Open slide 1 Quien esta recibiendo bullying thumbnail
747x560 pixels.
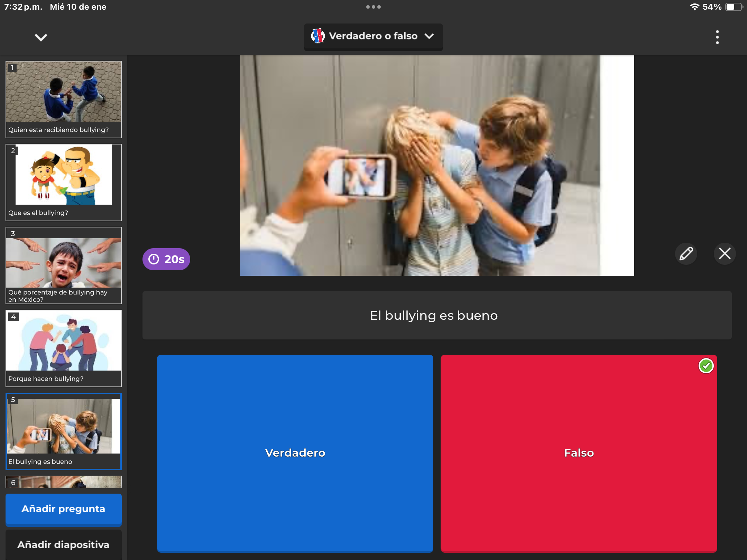[64, 99]
